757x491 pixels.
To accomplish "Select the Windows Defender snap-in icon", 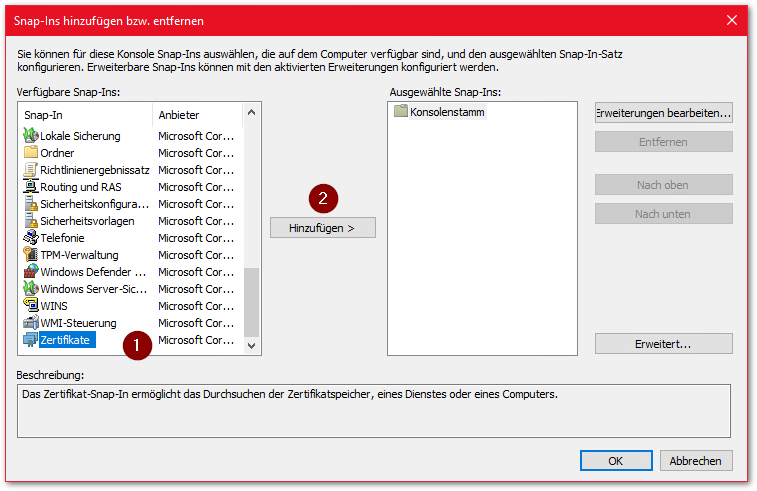I will coord(30,272).
